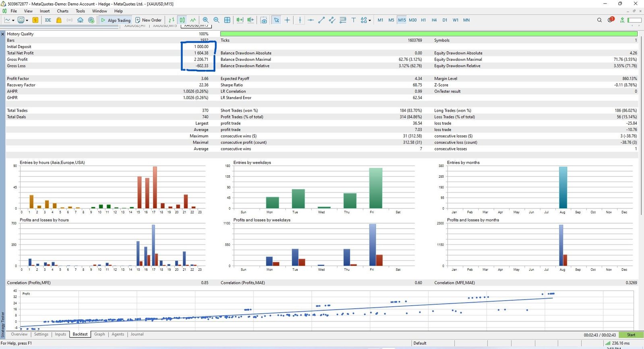644x349 pixels.
Task: Select the crosshair tool
Action: [x=287, y=20]
